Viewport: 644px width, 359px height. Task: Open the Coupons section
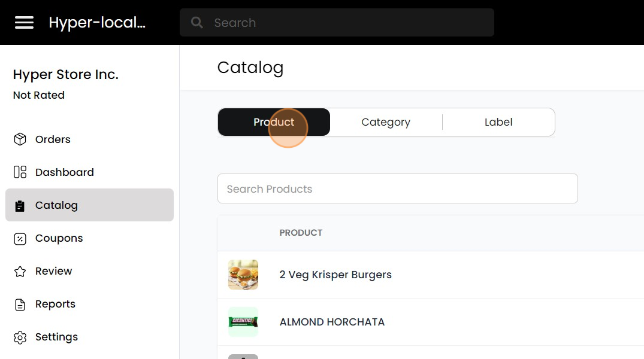[59, 238]
